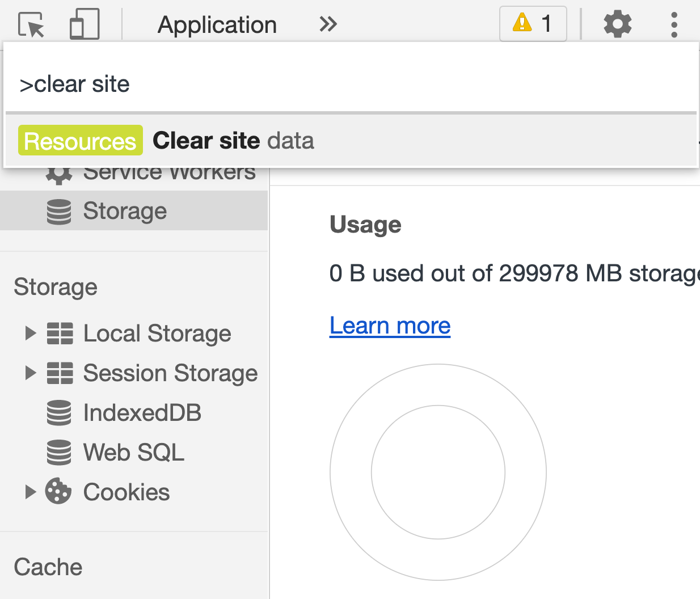Show more tabs via double chevron
Image resolution: width=700 pixels, height=599 pixels.
(328, 24)
